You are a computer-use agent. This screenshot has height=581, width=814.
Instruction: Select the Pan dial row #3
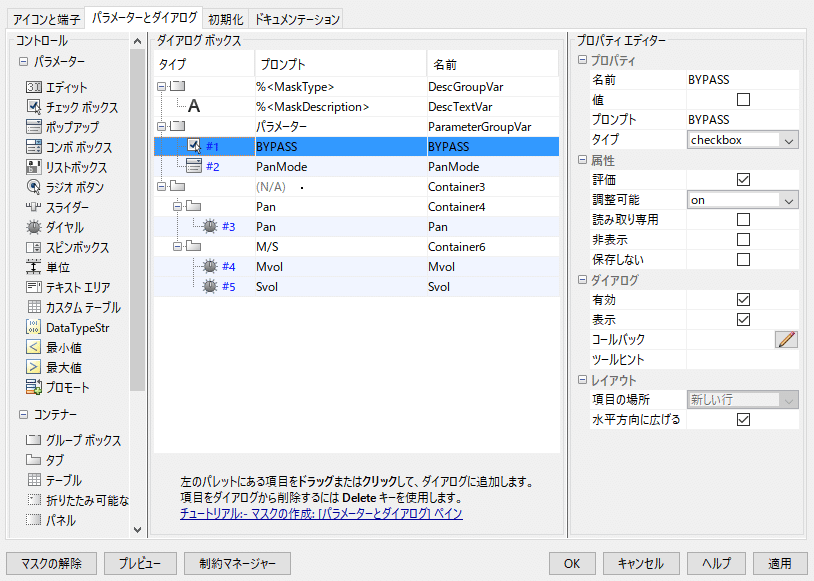click(x=357, y=227)
